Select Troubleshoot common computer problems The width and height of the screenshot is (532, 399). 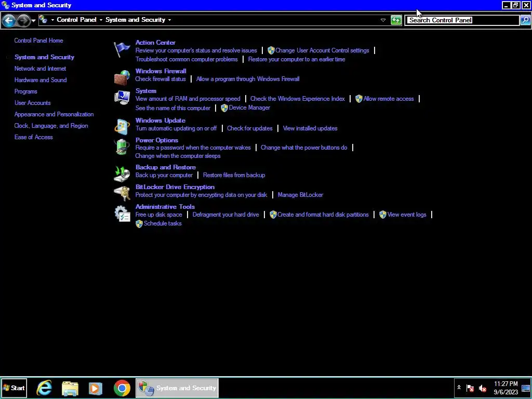[x=187, y=59]
